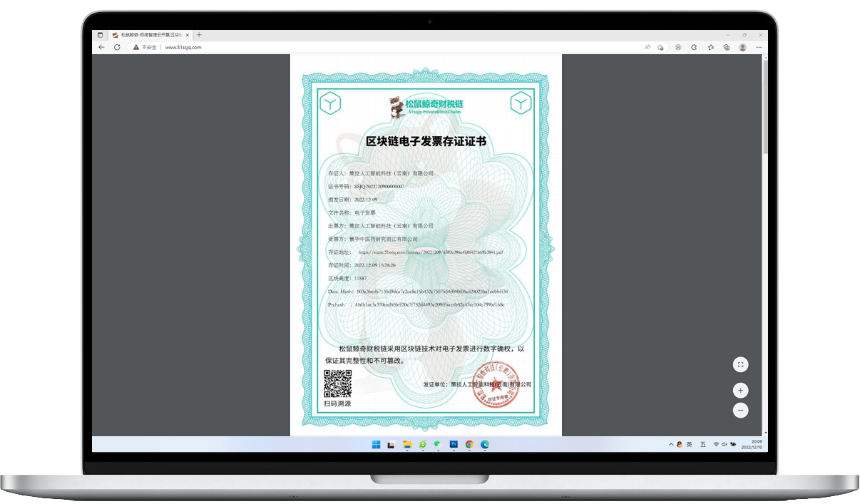Click the 松鼠鲸奇财税链 logo on the certificate
Screen dimensions: 860x504
[x=426, y=106]
